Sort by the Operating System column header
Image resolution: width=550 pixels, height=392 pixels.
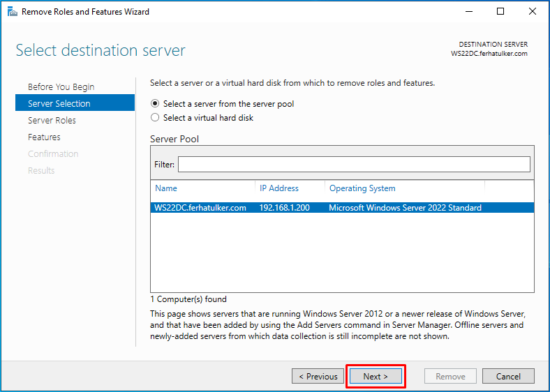coord(362,188)
